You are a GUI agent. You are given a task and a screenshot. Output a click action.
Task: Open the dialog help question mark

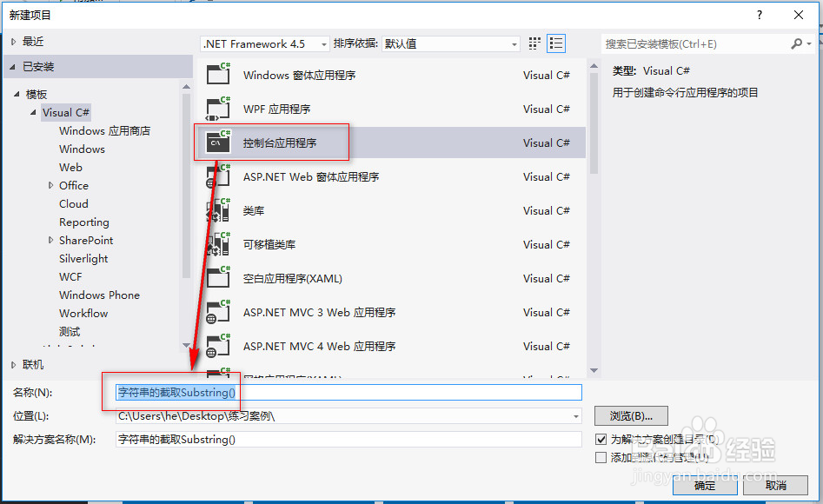(x=759, y=15)
